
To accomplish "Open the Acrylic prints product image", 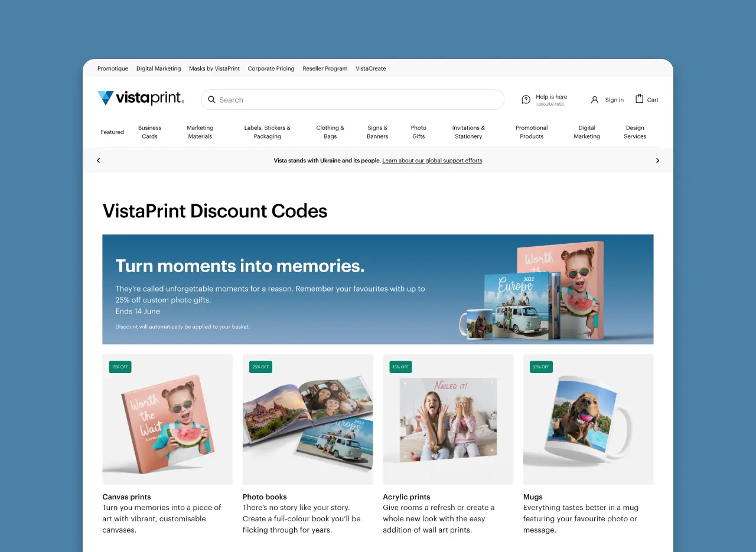I will (x=448, y=419).
